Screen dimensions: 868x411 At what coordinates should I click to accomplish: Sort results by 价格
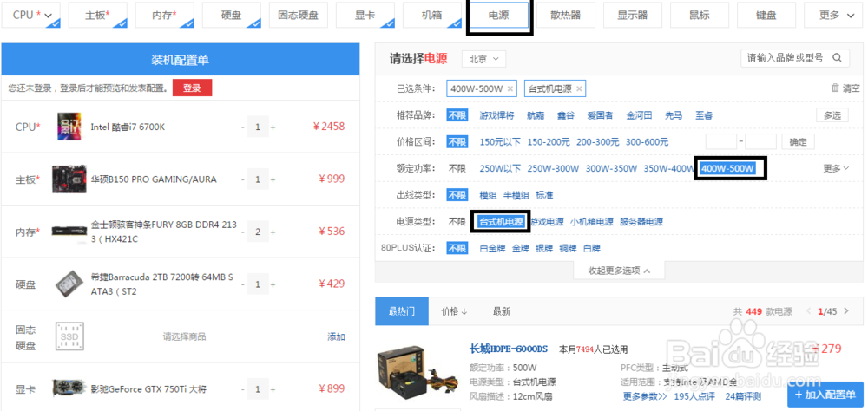455,311
